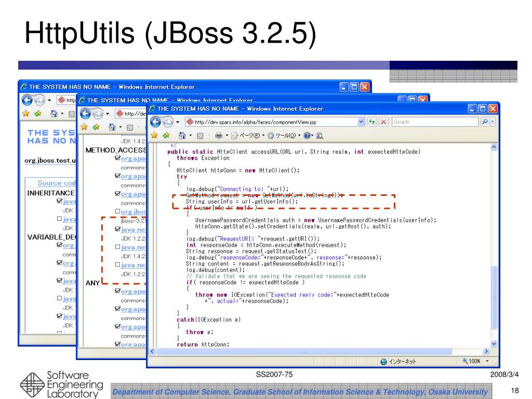532x399 pixels.
Task: Uncheck the checked java.ne box above JDK 1.2.2
Action: (x=117, y=229)
